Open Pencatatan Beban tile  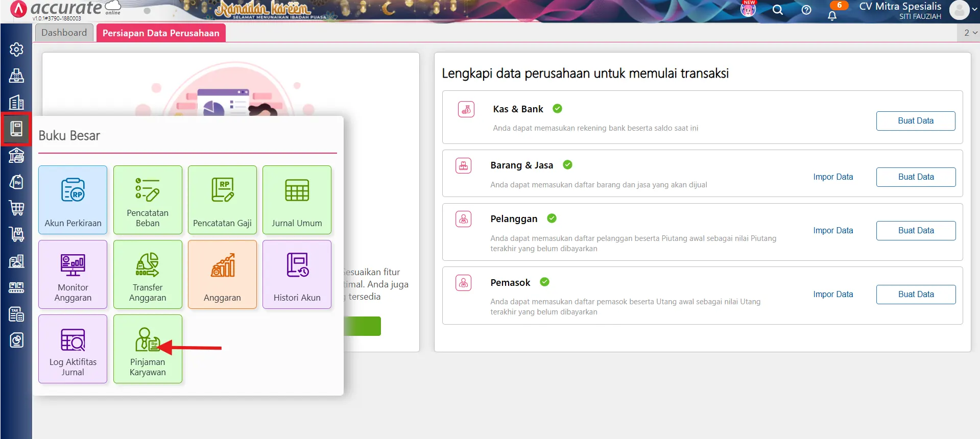pyautogui.click(x=148, y=200)
